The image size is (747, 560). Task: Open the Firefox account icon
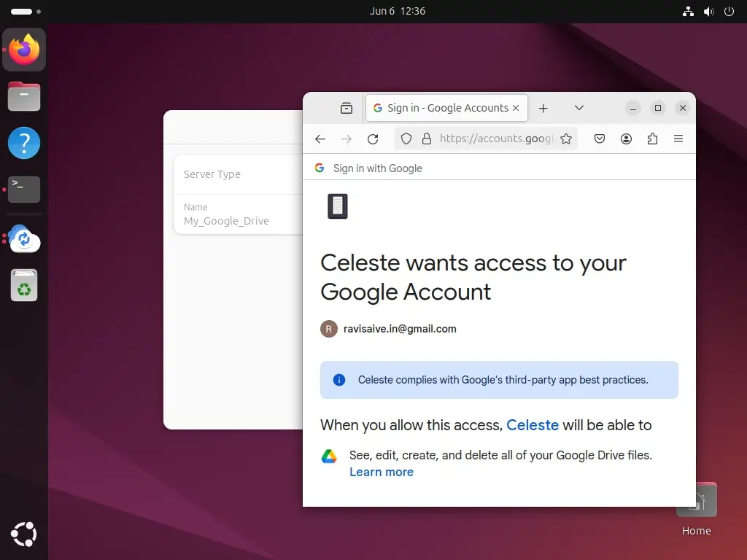[x=626, y=139]
